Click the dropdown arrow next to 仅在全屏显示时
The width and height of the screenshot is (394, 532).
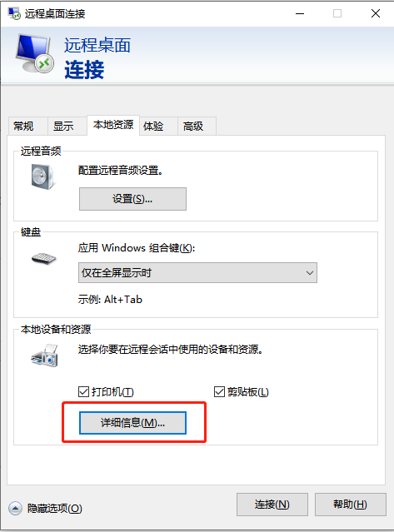point(310,273)
